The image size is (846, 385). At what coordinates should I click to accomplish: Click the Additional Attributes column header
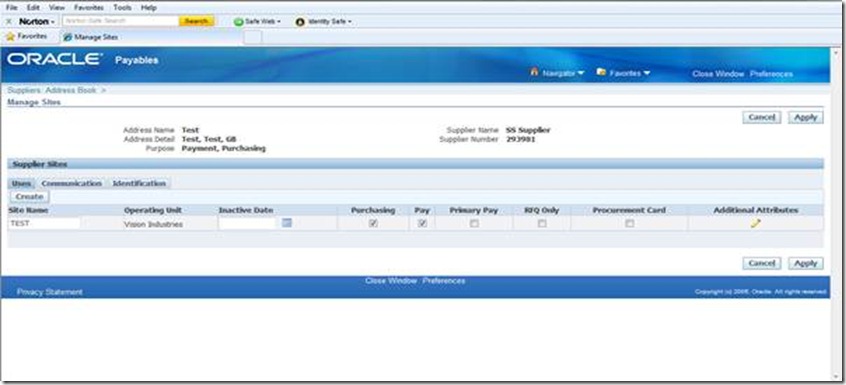755,210
